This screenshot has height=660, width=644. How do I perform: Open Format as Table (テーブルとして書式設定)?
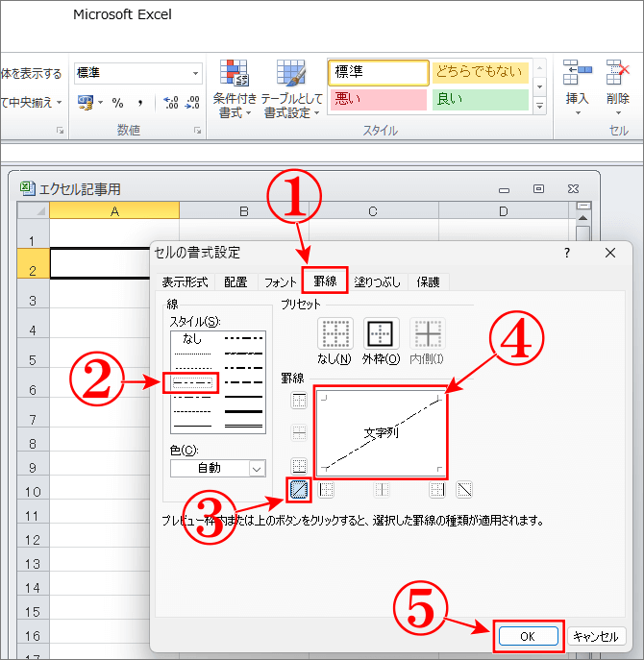[291, 89]
